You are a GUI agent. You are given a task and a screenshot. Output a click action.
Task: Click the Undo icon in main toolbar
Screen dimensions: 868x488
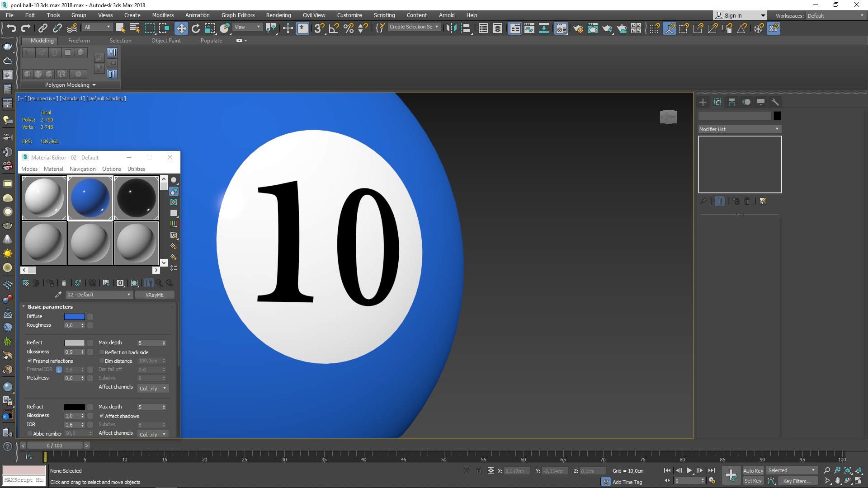(x=11, y=28)
